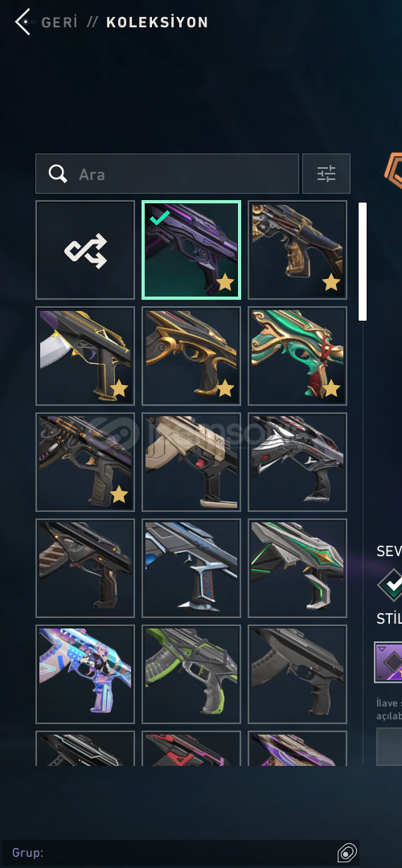Screen dimensions: 402x868
Task: Choose the green dragon Vandal skin
Action: point(297,356)
